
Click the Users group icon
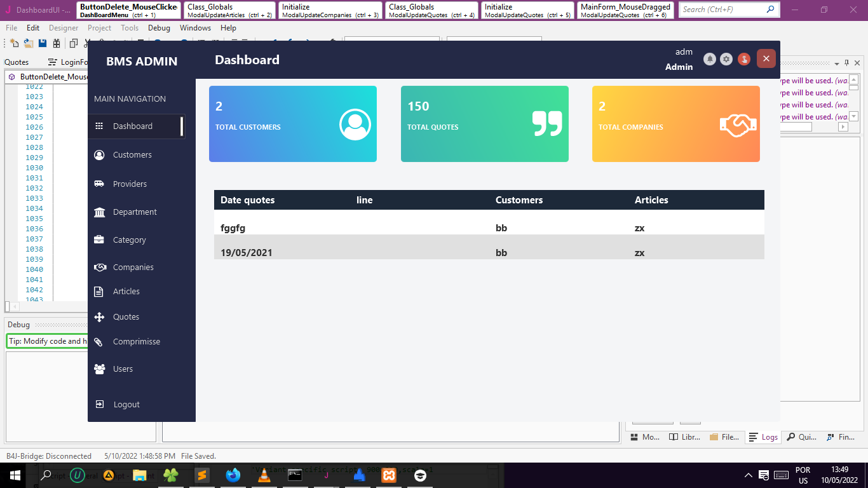click(x=99, y=369)
